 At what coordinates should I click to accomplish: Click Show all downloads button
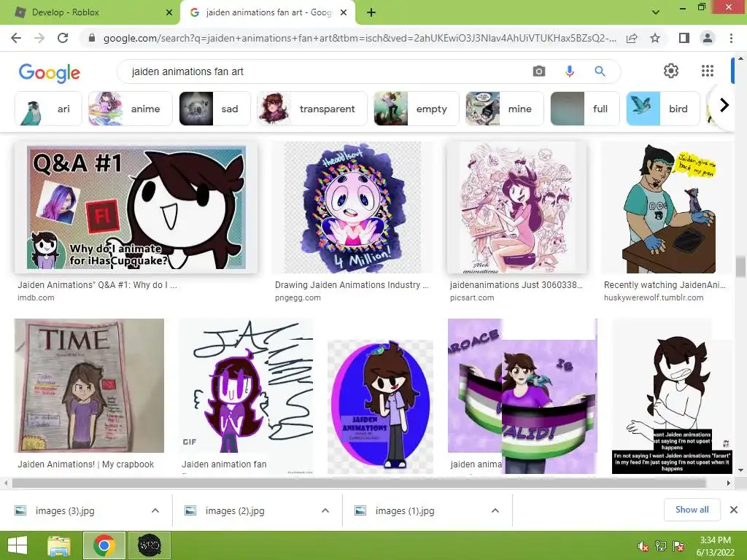click(x=692, y=510)
